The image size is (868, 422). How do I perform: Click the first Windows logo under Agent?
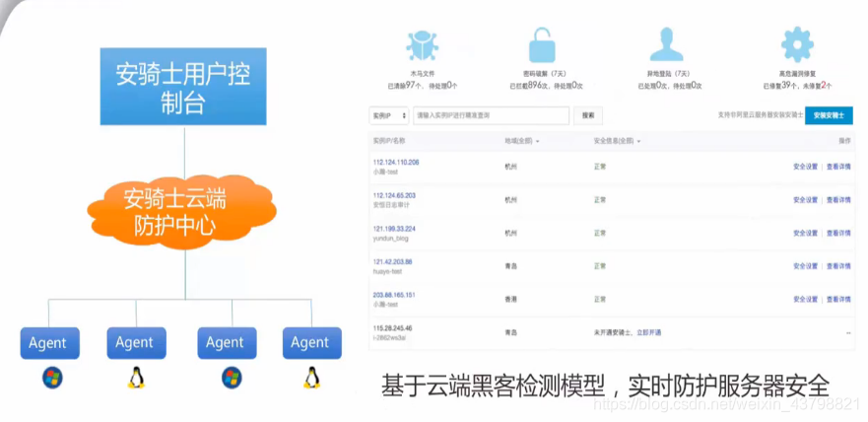click(x=52, y=378)
